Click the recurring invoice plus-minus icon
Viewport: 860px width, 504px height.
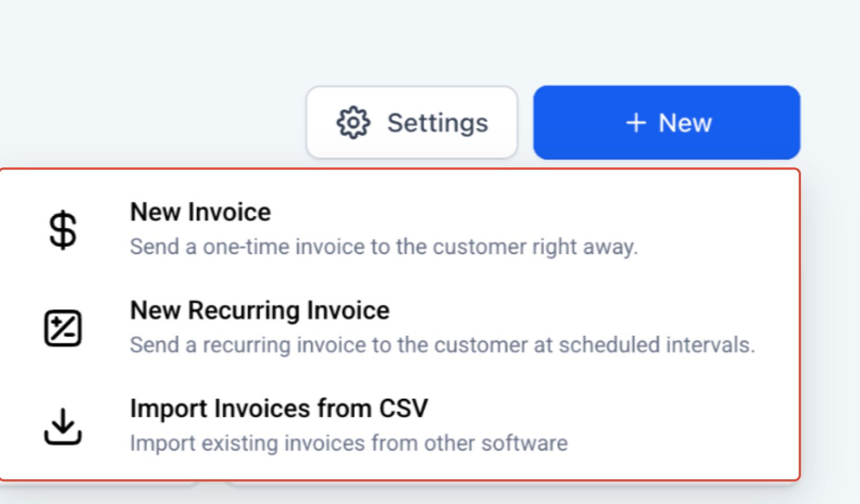click(x=63, y=328)
